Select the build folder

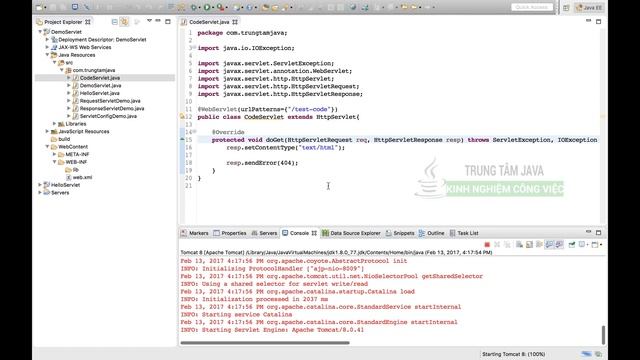coord(64,139)
